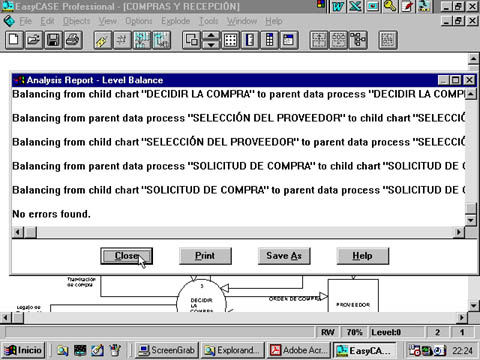
Task: Click the up/down arrows toolbar icon
Action: coord(211,40)
